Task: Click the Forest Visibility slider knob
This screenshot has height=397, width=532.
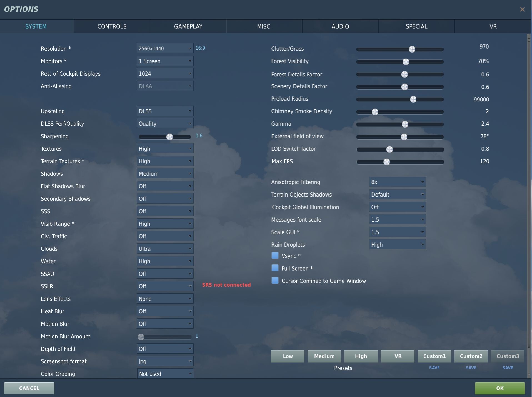Action: coord(406,62)
